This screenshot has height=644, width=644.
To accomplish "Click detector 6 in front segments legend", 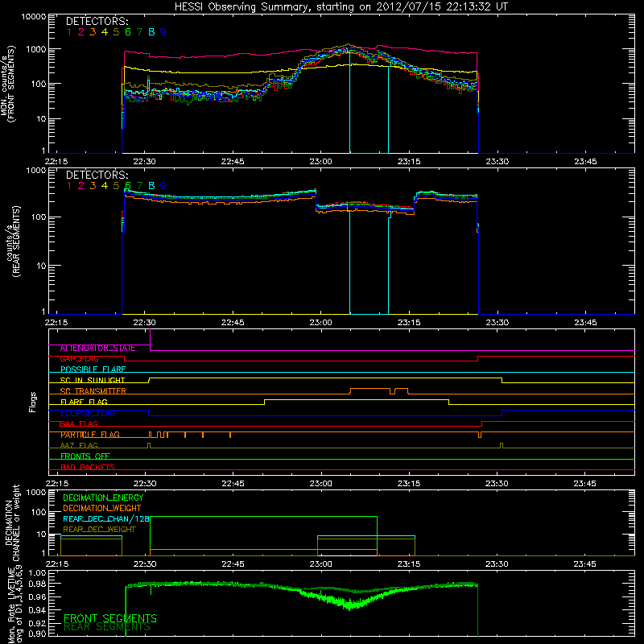I will 128,32.
